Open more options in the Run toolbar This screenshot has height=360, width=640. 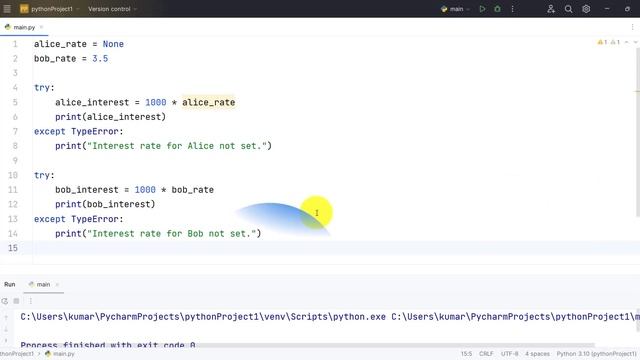31,301
